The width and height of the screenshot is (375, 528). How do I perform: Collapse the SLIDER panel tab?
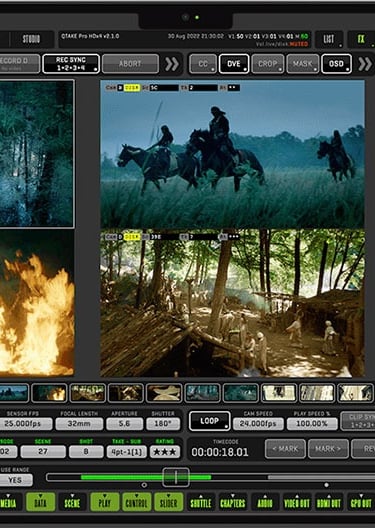pos(169,502)
